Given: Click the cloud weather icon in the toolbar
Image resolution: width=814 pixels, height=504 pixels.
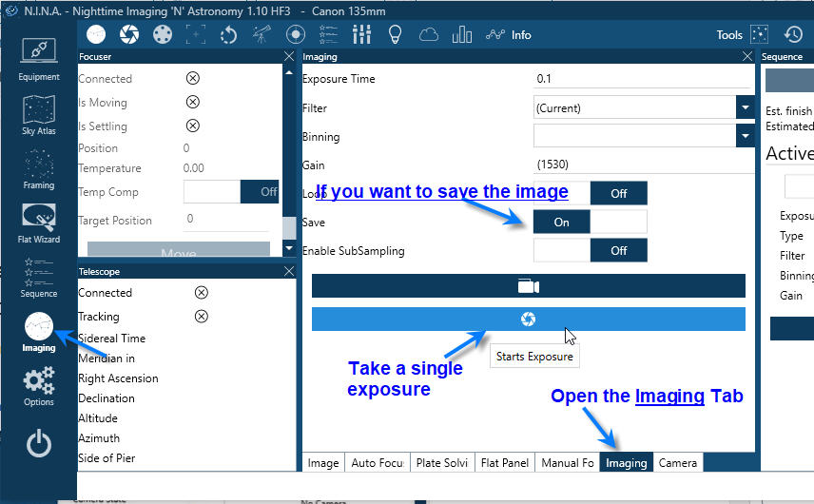Looking at the screenshot, I should pos(429,35).
